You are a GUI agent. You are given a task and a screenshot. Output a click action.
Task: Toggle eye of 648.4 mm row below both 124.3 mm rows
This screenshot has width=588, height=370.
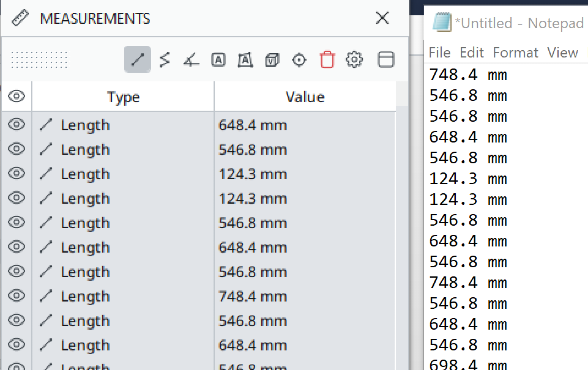pos(16,246)
